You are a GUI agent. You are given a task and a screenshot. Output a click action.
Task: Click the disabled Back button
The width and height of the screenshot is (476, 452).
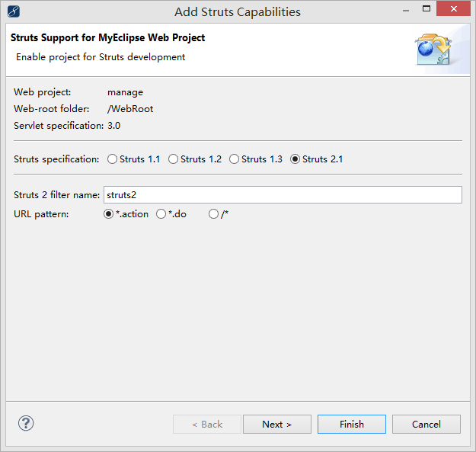point(207,424)
